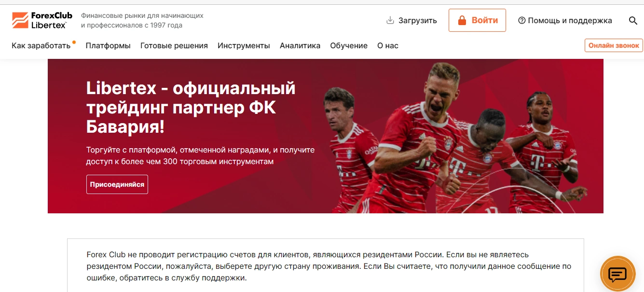Open the О нас menu item
The height and width of the screenshot is (292, 644).
tap(388, 46)
